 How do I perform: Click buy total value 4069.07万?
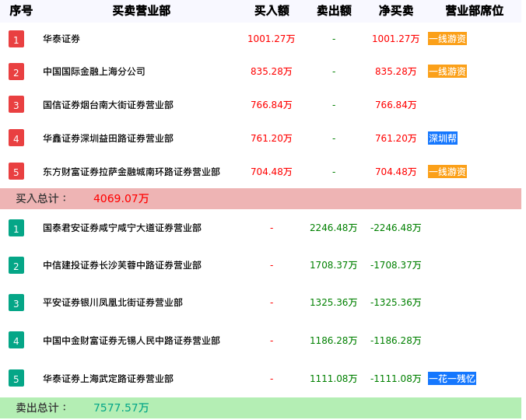121,198
